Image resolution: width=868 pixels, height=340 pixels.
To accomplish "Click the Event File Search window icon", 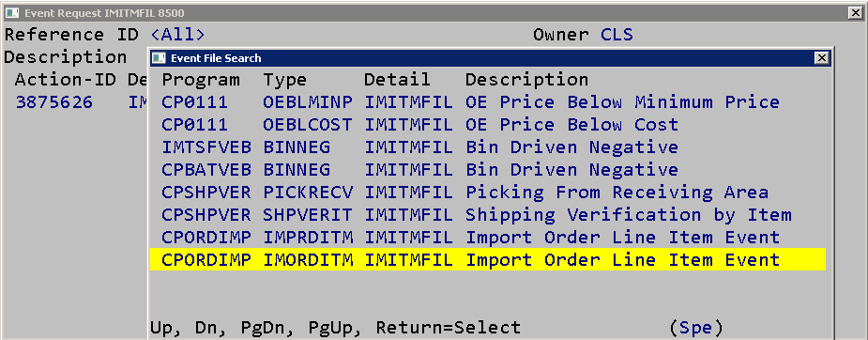I will tap(159, 58).
